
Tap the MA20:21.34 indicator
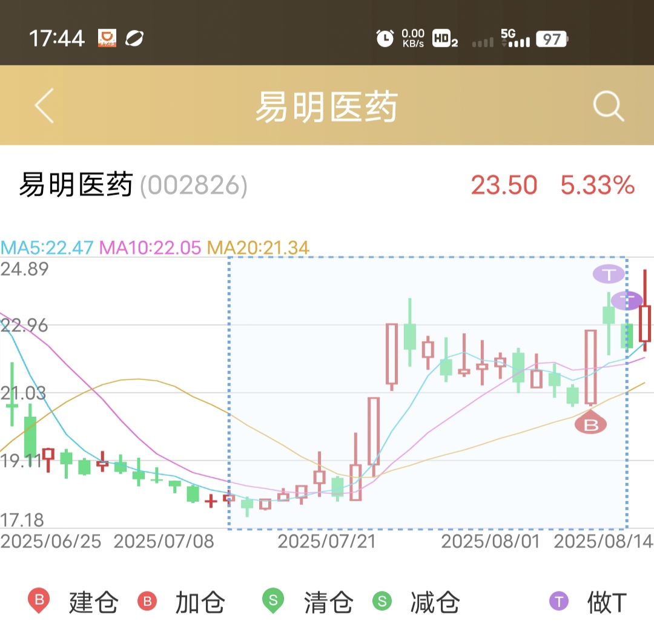258,248
